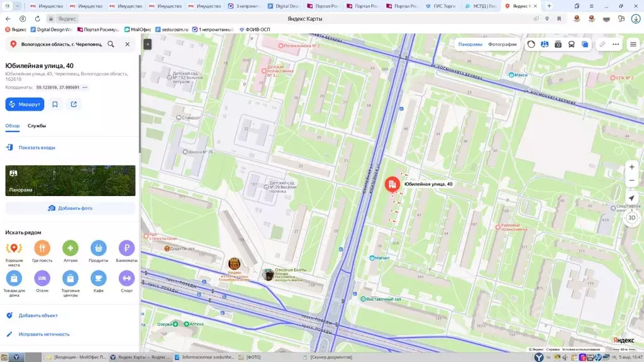
Task: Click the Кафе nearby category icon
Action: pos(98,278)
